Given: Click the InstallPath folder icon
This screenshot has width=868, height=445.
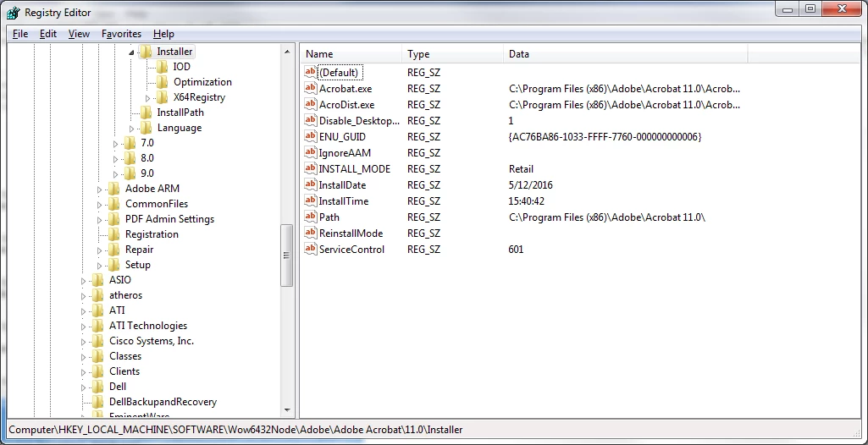Looking at the screenshot, I should 147,113.
